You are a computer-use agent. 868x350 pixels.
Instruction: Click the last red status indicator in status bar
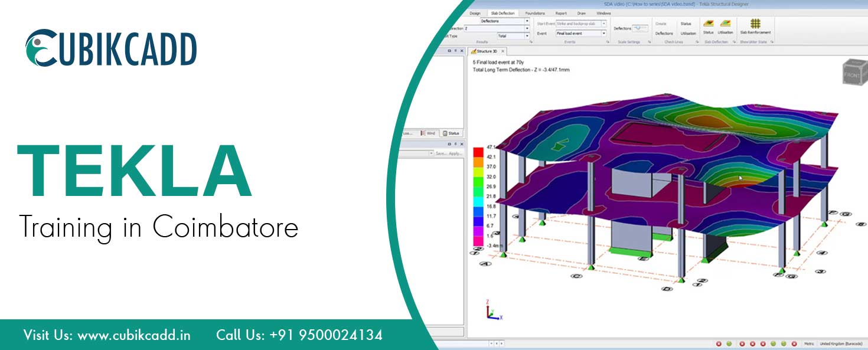pyautogui.click(x=794, y=344)
